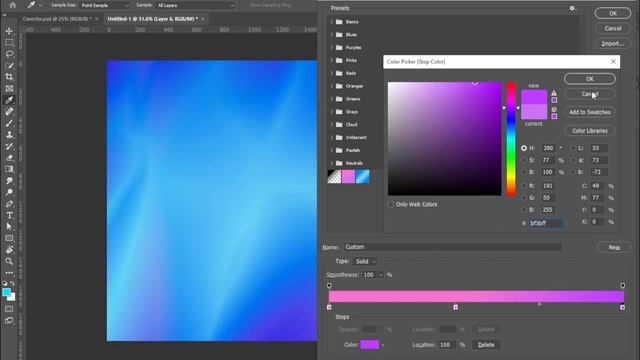Expand the Greens preset folder
640x360 pixels.
coord(331,99)
